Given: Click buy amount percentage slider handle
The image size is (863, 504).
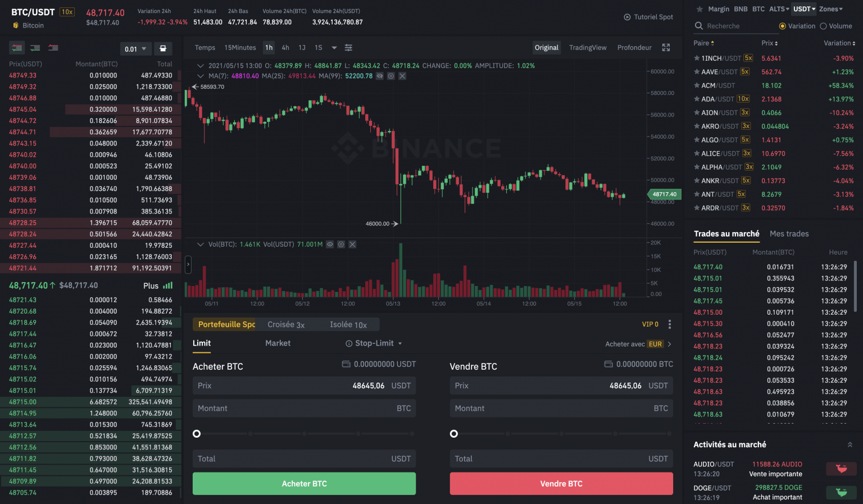Looking at the screenshot, I should (197, 434).
